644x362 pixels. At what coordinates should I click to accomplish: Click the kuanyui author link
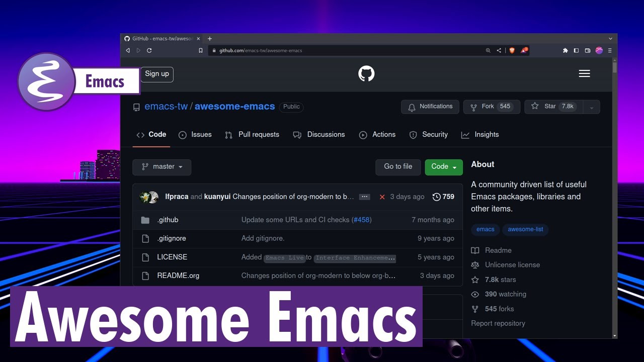pos(217,197)
